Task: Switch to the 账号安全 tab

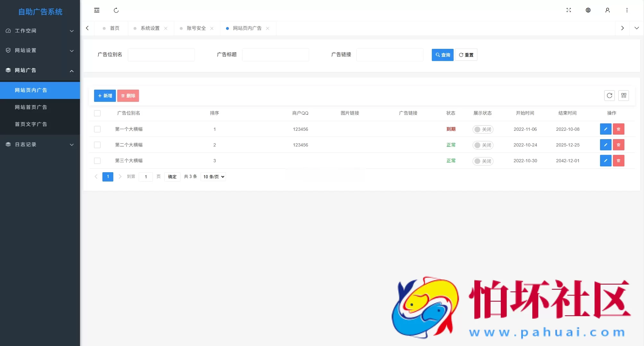Action: pyautogui.click(x=196, y=28)
